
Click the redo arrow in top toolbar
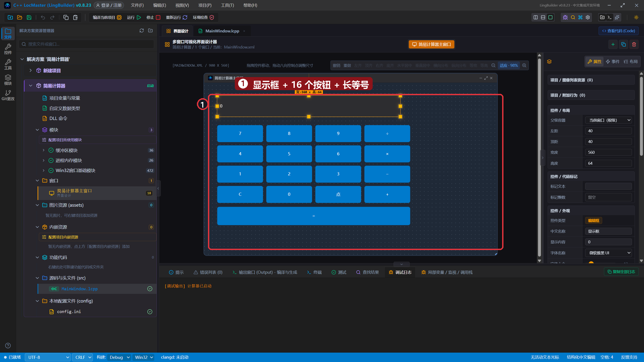(52, 17)
